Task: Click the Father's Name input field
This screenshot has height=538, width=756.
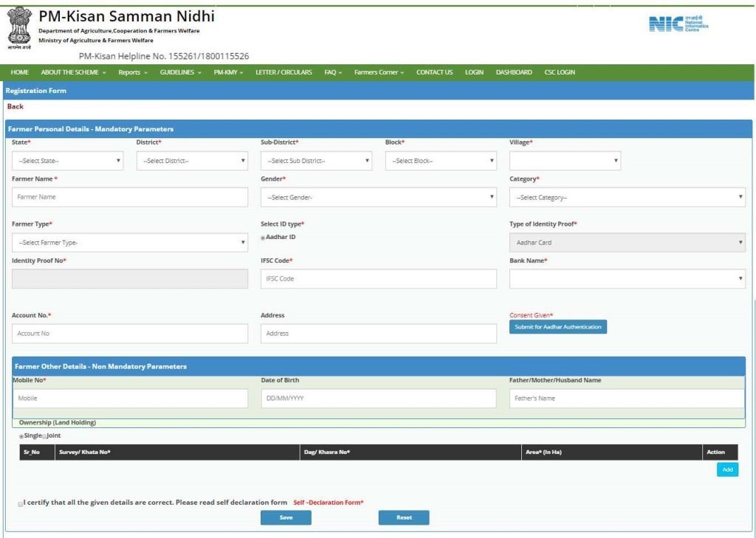Action: tap(627, 399)
